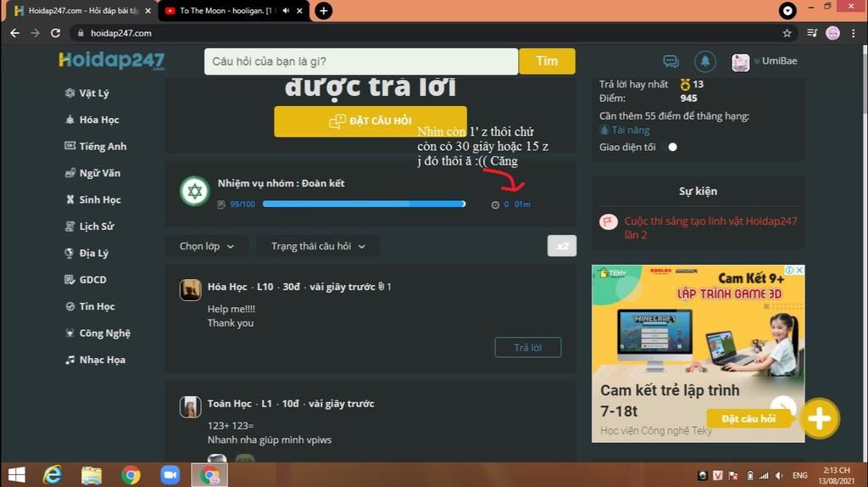Viewport: 868px width, 487px height.
Task: Open the Chrome menu
Action: click(x=853, y=33)
